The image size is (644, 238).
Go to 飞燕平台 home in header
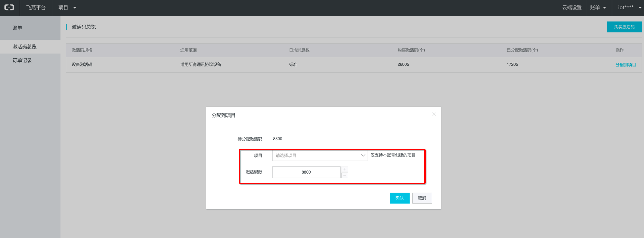coord(36,8)
